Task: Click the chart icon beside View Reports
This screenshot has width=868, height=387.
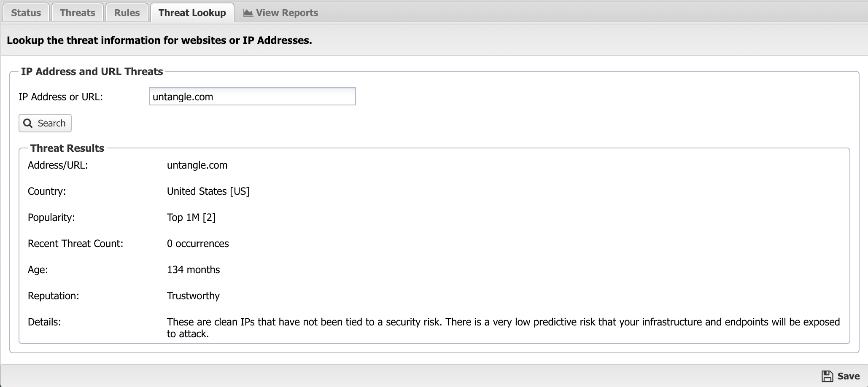Action: (248, 13)
